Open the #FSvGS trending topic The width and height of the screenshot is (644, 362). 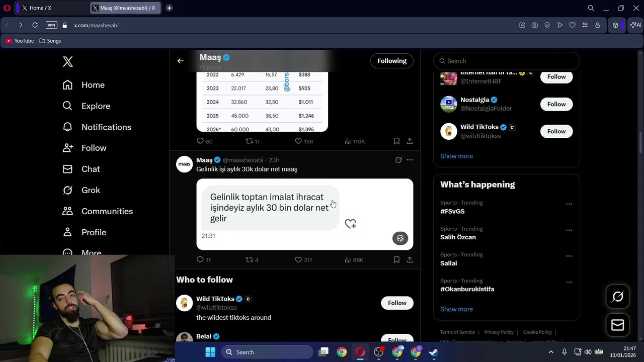pyautogui.click(x=452, y=211)
